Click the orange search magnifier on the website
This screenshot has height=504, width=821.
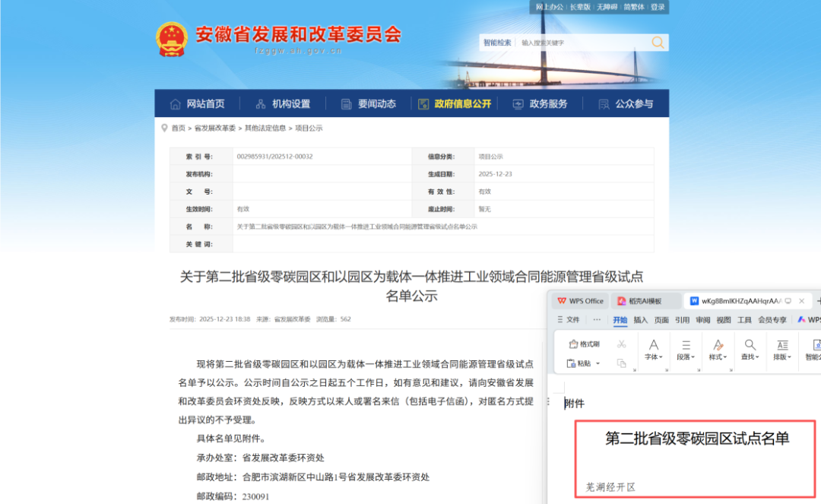coord(657,43)
